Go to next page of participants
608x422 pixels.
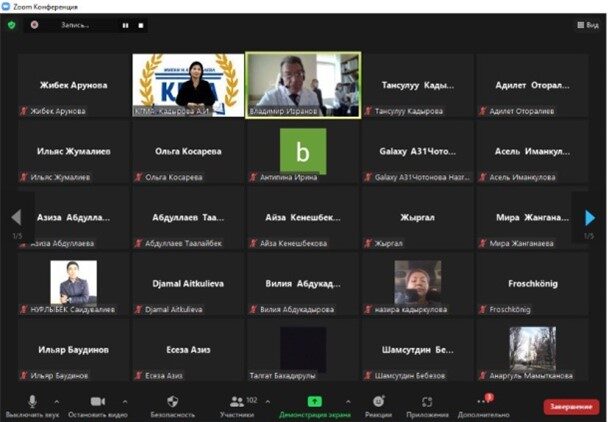coord(591,217)
